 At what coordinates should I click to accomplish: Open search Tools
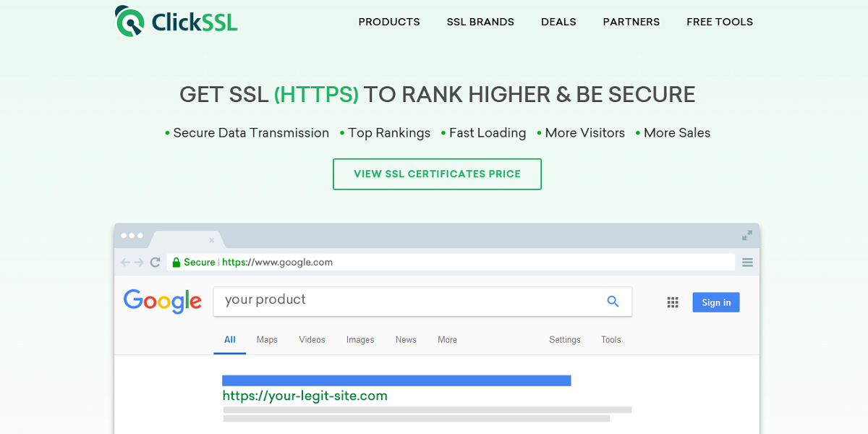click(x=611, y=340)
